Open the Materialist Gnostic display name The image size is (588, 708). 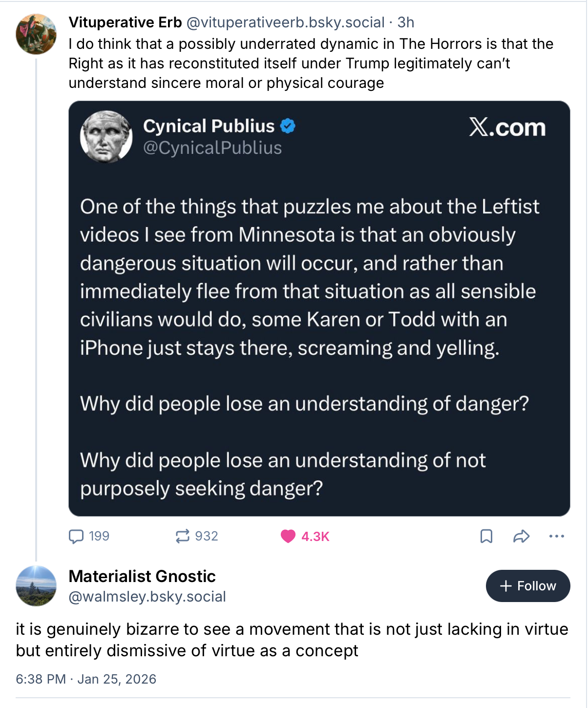pyautogui.click(x=142, y=576)
